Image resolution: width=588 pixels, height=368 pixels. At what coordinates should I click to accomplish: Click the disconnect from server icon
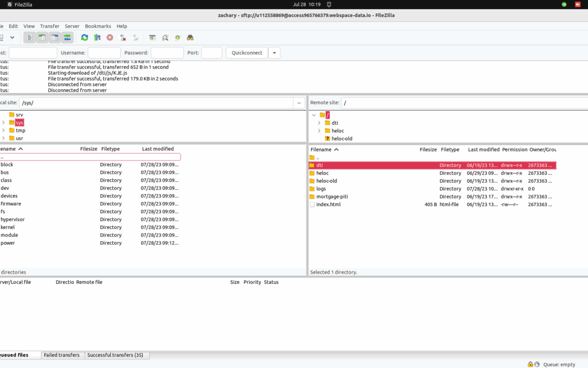click(x=122, y=38)
